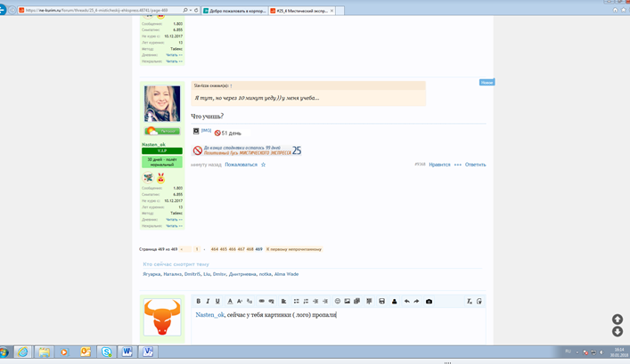
Task: Jump to bottom with the down arrow button
Action: pos(618,331)
